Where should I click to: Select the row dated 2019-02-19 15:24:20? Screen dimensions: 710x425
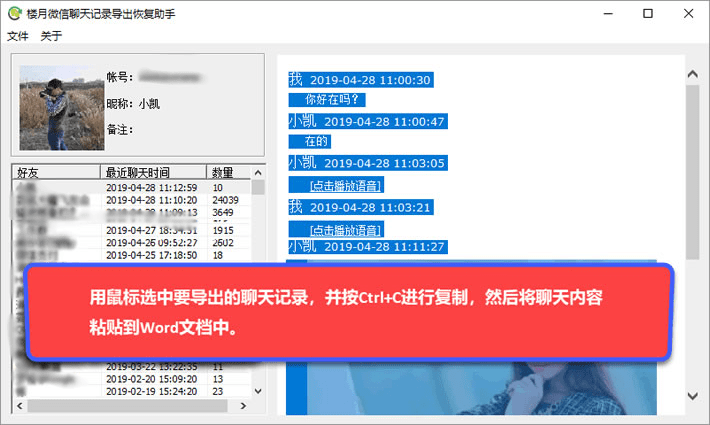coord(131,392)
